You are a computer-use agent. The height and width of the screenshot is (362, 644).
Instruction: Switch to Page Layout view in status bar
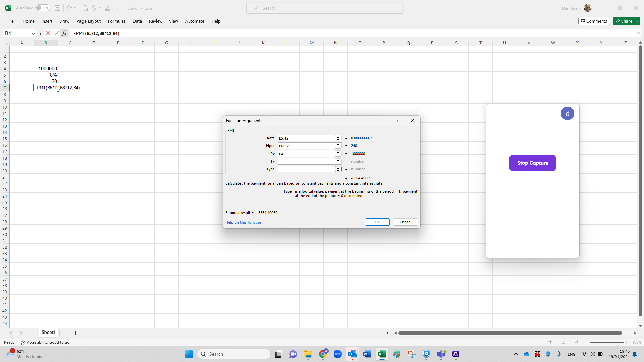[x=563, y=342]
